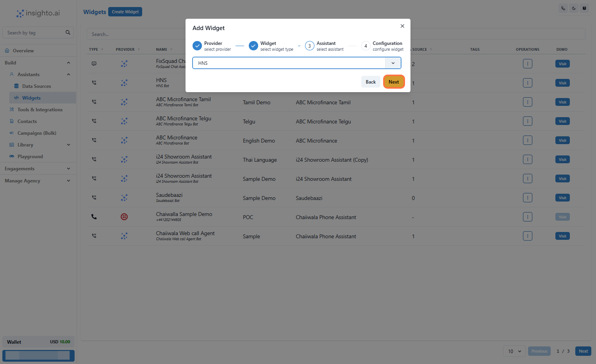
Task: Visit demo for i24 Showroom Thai Language row
Action: tap(562, 159)
